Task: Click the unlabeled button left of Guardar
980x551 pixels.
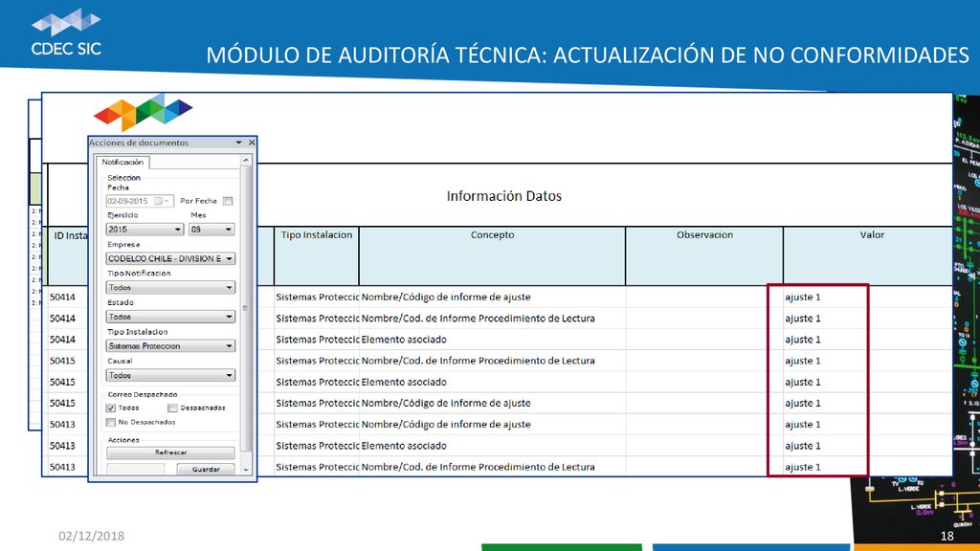Action: (x=135, y=469)
